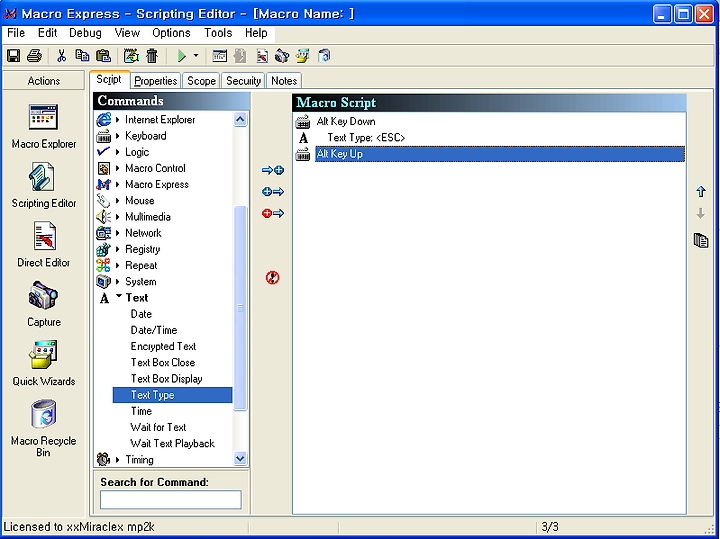Click the gray move-down arrow icon
Viewport: 720px width, 539px height.
pos(701,213)
